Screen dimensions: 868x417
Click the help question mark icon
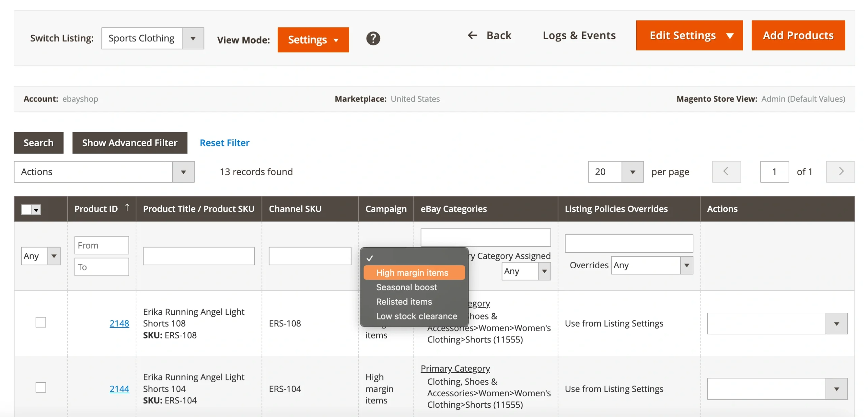373,39
